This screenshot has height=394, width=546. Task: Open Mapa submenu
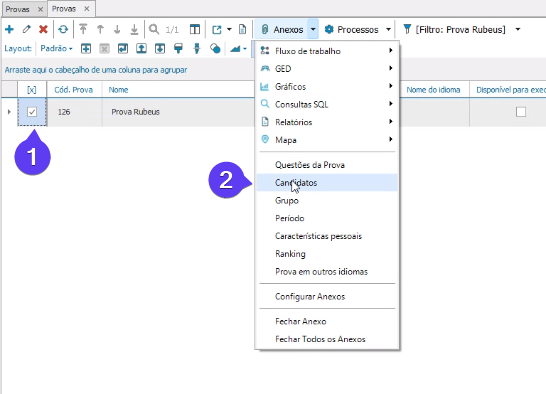pyautogui.click(x=327, y=140)
